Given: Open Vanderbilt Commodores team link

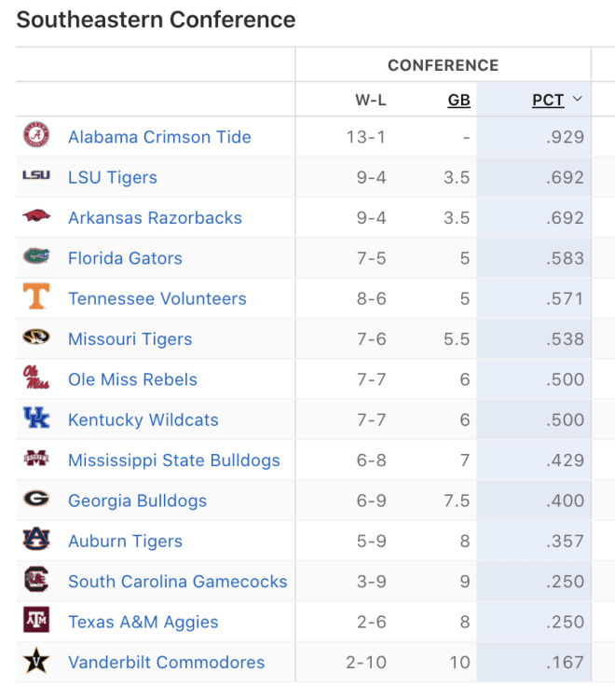Looking at the screenshot, I should 167,663.
